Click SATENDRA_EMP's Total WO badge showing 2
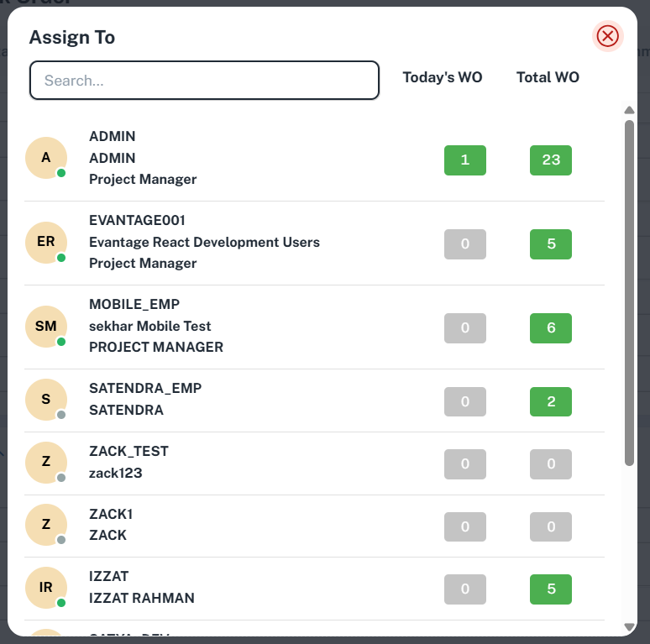Image resolution: width=650 pixels, height=644 pixels. click(551, 401)
